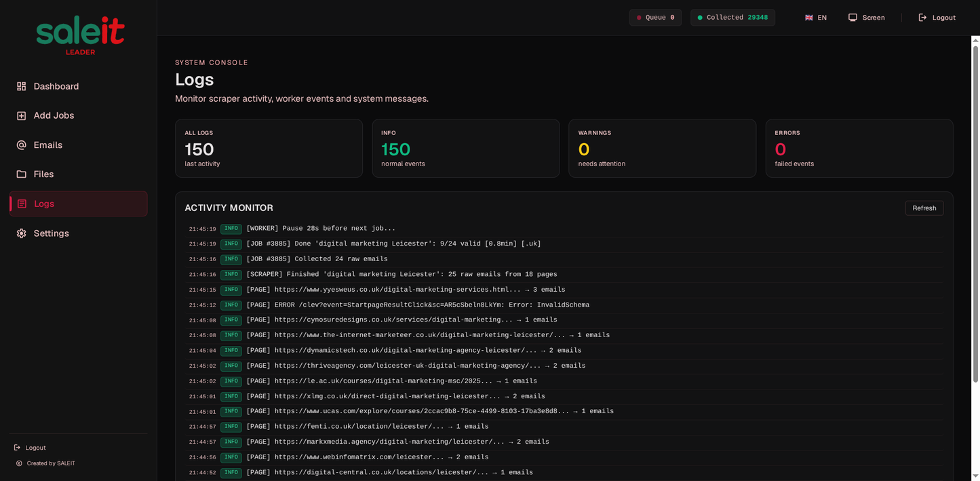Click the header Logout arrow icon
The height and width of the screenshot is (481, 980).
tap(922, 18)
